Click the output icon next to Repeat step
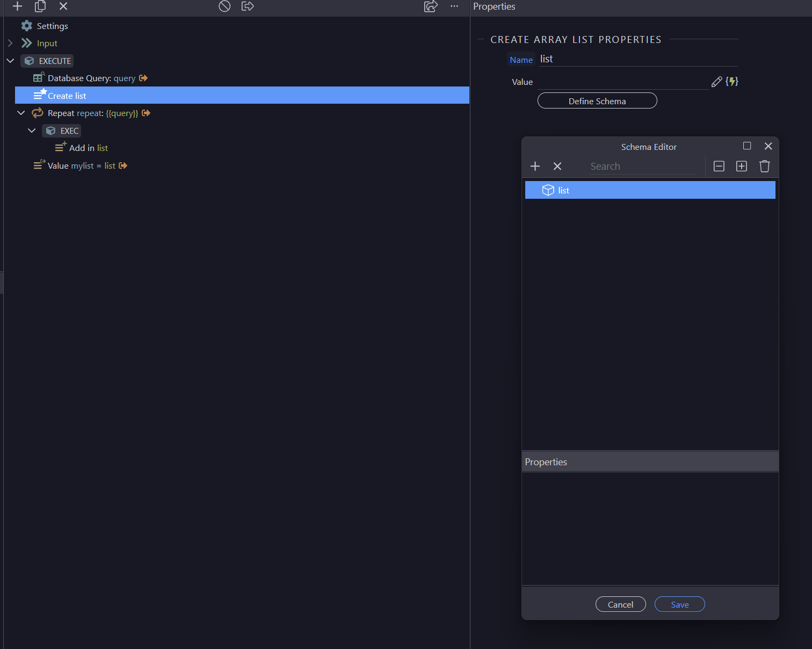This screenshot has height=649, width=812. 146,113
